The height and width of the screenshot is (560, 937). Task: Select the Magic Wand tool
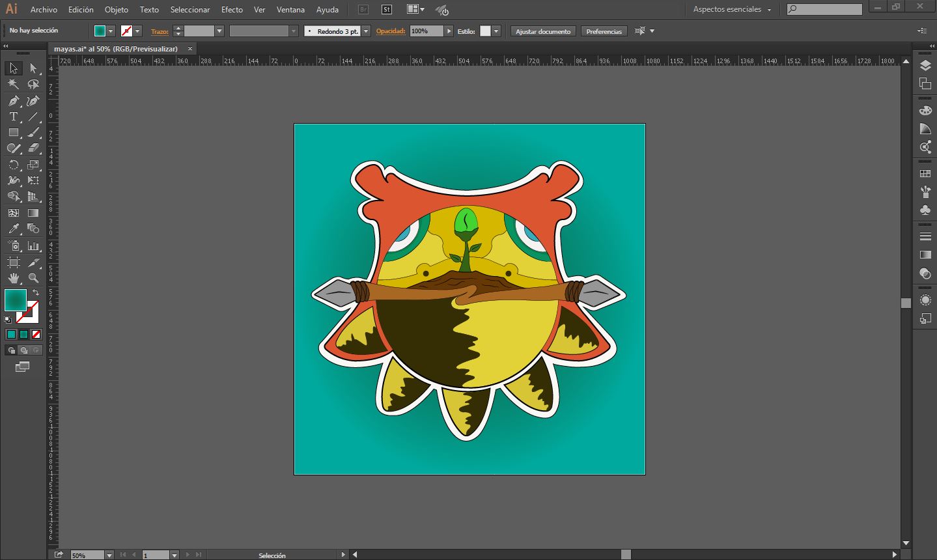click(13, 84)
